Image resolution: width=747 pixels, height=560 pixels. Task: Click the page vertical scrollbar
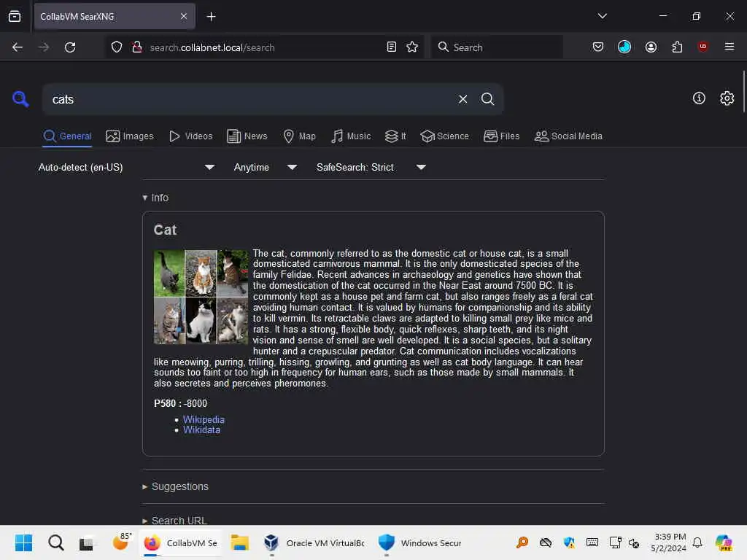(743, 92)
